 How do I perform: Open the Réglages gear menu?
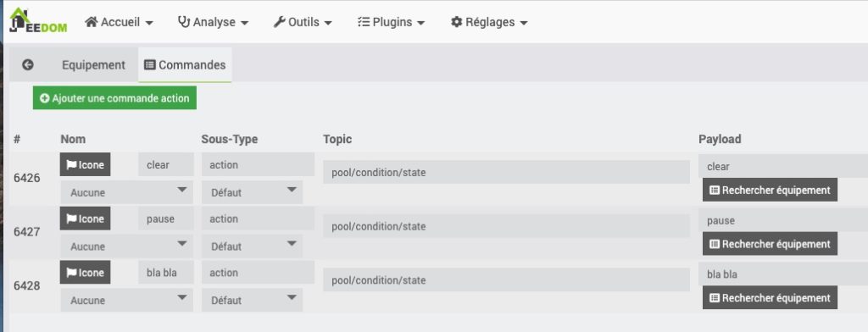tap(489, 22)
